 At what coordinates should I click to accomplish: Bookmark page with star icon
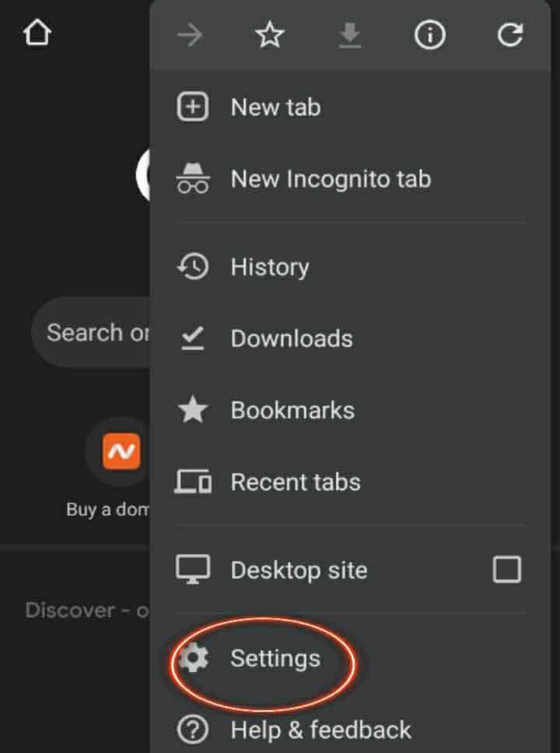point(270,35)
